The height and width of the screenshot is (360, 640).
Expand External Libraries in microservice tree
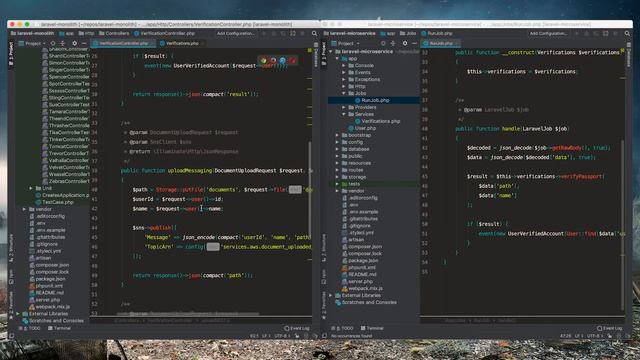coord(331,295)
